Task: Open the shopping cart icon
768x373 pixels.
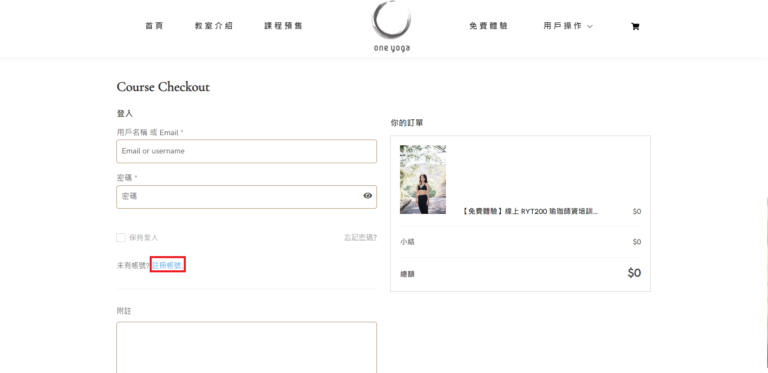Action: [x=635, y=26]
